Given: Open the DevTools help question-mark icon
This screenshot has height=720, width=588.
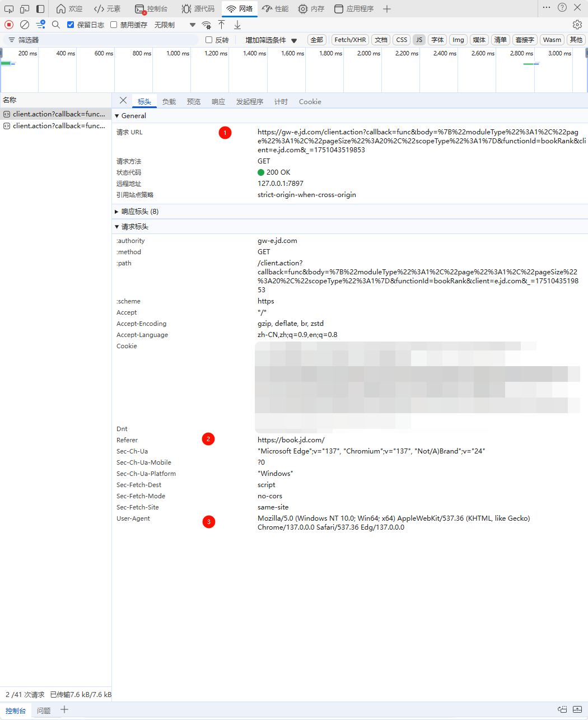Looking at the screenshot, I should (x=562, y=8).
